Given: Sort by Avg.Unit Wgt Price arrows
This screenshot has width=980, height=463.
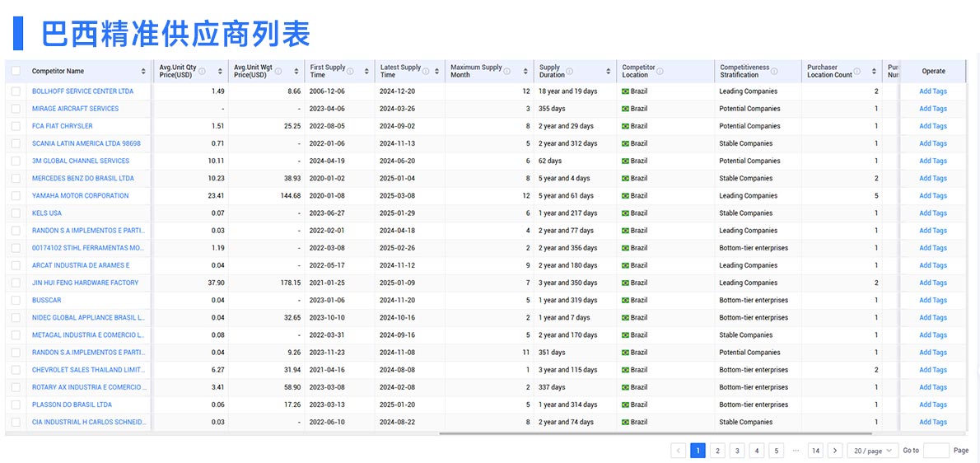Looking at the screenshot, I should pyautogui.click(x=296, y=71).
